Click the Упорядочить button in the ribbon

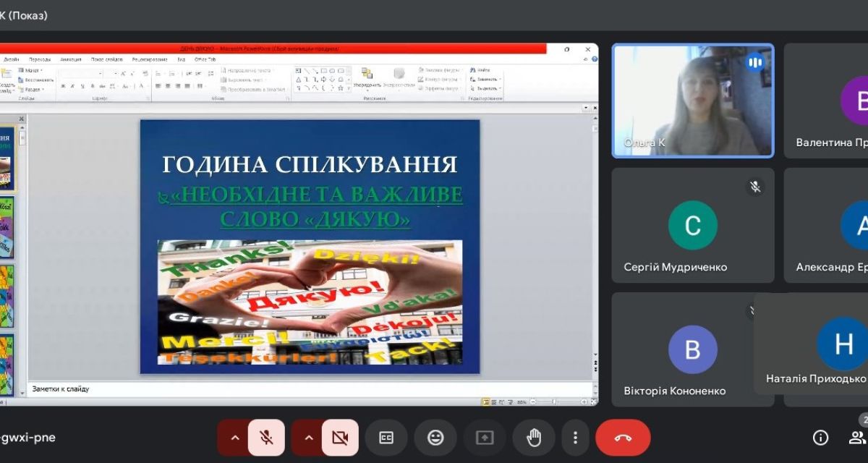[x=367, y=78]
